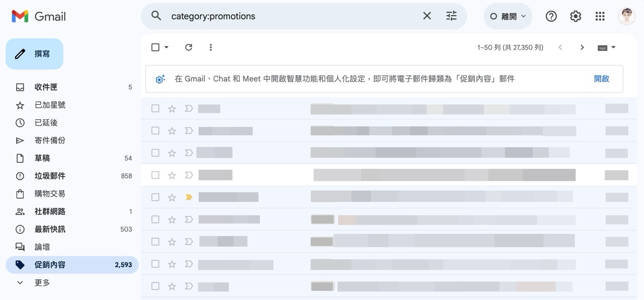Open the 收件匣 folder
The height and width of the screenshot is (300, 644).
[x=46, y=87]
